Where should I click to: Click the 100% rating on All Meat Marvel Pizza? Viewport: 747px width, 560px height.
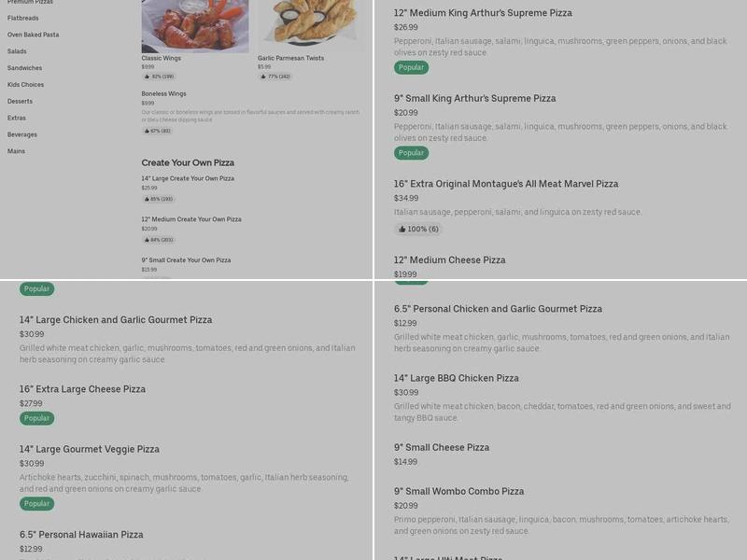click(418, 228)
